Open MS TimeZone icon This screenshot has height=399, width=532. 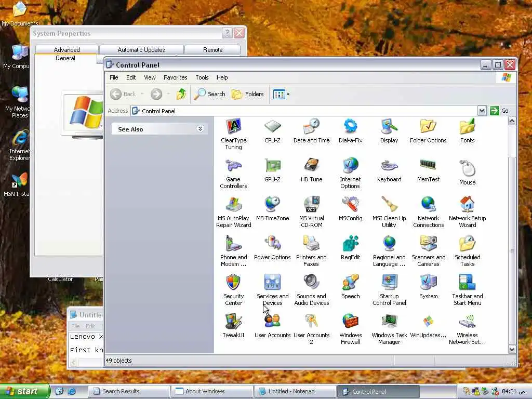click(x=272, y=209)
